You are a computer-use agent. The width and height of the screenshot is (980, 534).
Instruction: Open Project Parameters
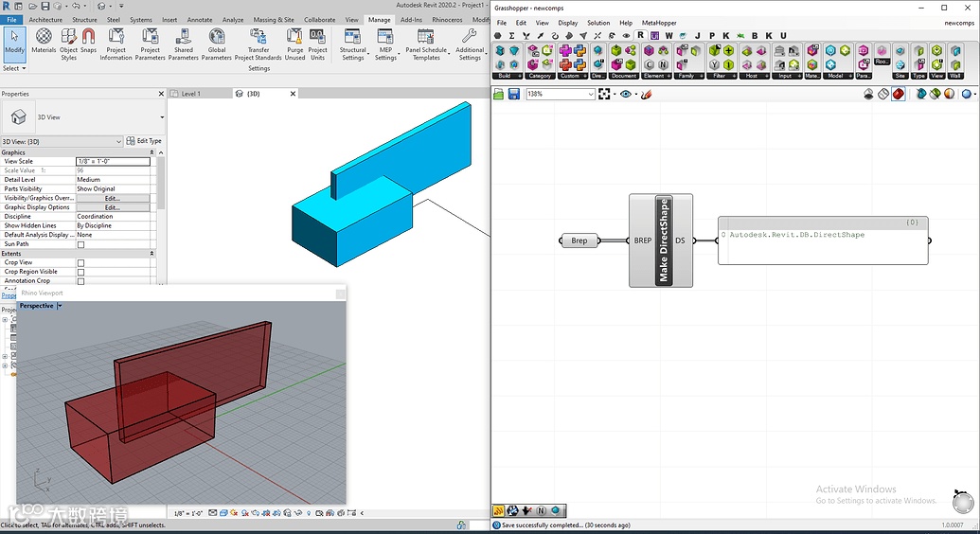[x=150, y=44]
